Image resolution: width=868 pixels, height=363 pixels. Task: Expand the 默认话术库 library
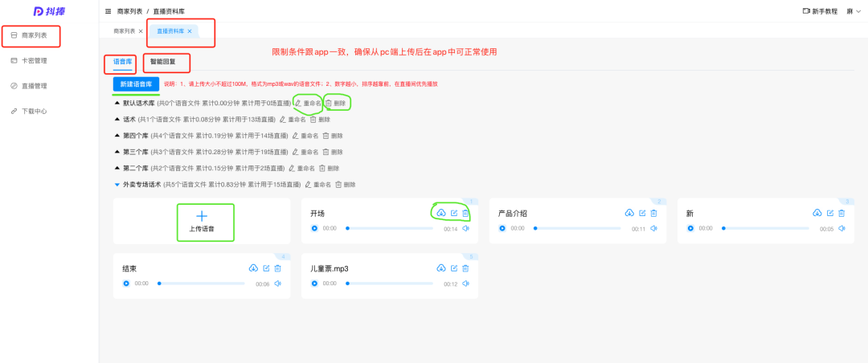tap(117, 103)
